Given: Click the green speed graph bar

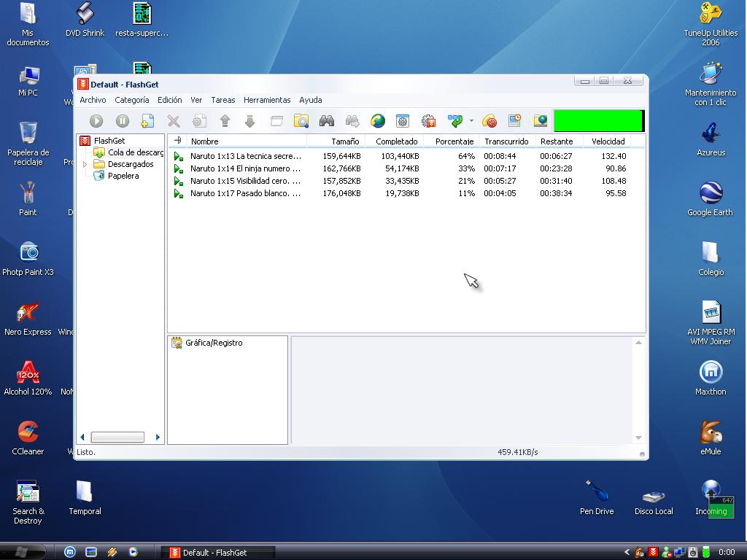Looking at the screenshot, I should [x=599, y=121].
